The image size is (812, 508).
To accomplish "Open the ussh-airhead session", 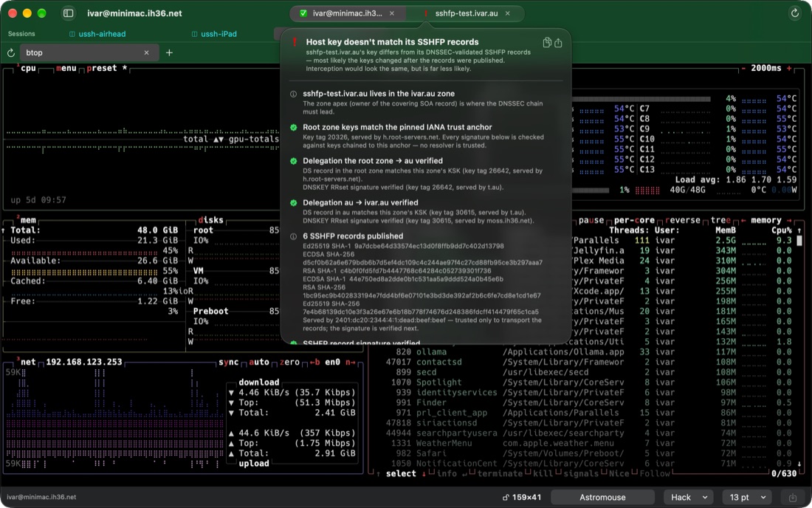I will [x=97, y=34].
